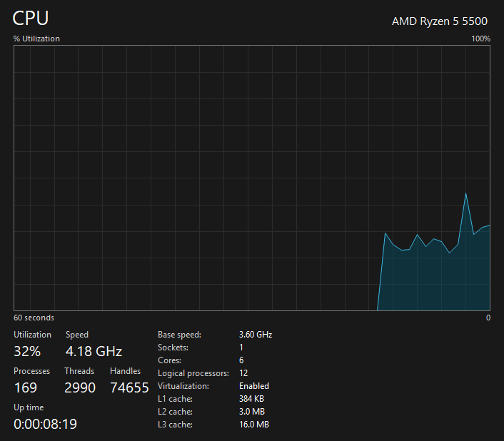Select the Enabled virtualization value
504x441 pixels.
(x=254, y=386)
